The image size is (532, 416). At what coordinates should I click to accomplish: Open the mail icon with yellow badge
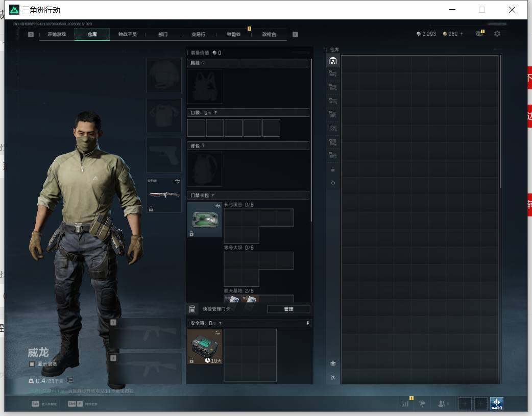479,33
